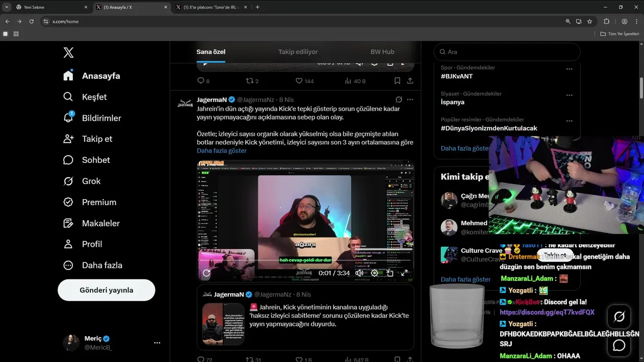Click the X logo in the sidebar
The height and width of the screenshot is (362, 644).
coord(68,52)
